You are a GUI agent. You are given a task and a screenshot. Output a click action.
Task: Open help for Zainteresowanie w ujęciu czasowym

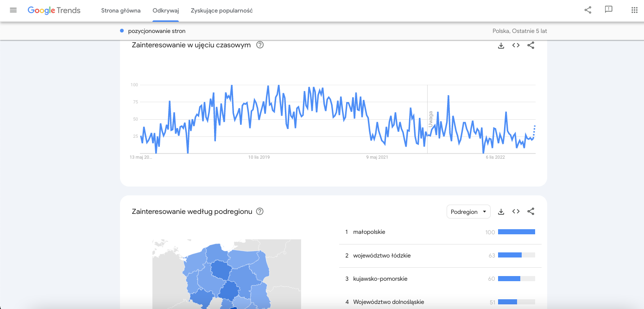coord(260,45)
